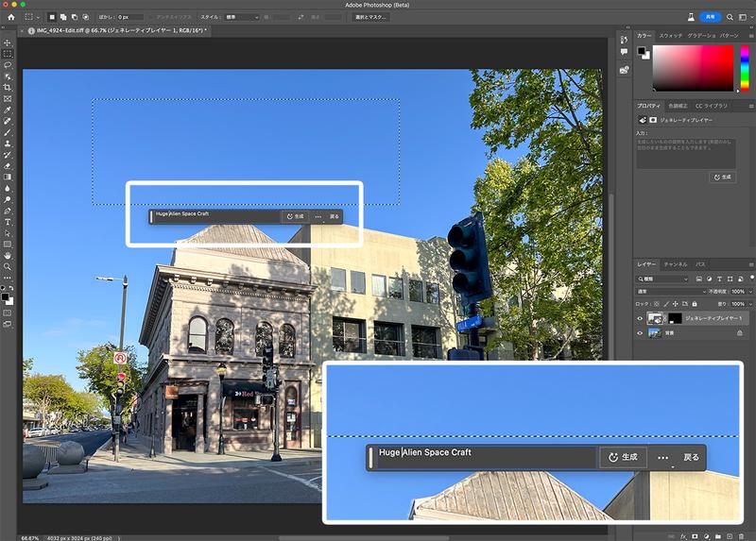Switch to the グラデーション tab
756x541 pixels.
tap(701, 36)
